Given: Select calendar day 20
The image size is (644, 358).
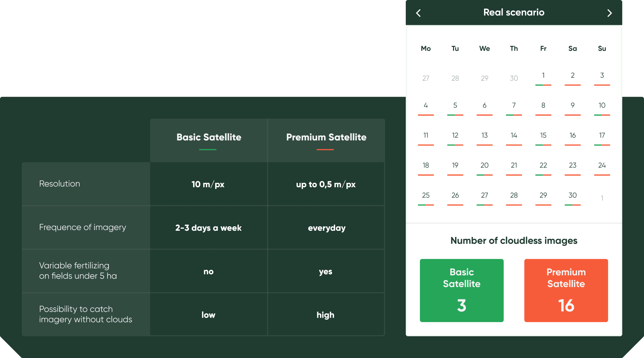Looking at the screenshot, I should click(484, 168).
